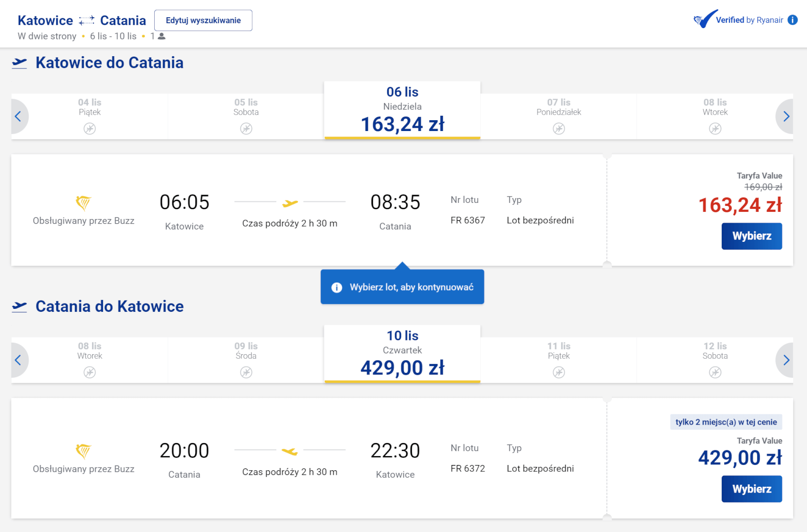Click the Edytuj wyszukiwanie button
807x532 pixels.
(203, 20)
